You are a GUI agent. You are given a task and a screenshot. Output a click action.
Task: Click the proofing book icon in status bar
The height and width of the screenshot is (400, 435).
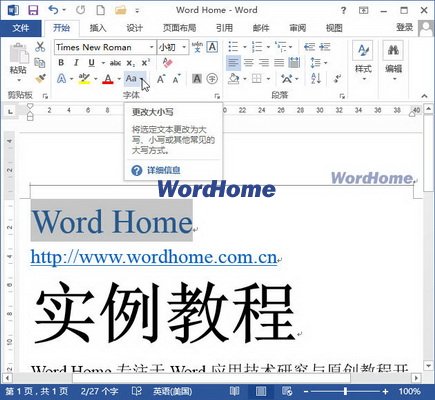[137, 391]
